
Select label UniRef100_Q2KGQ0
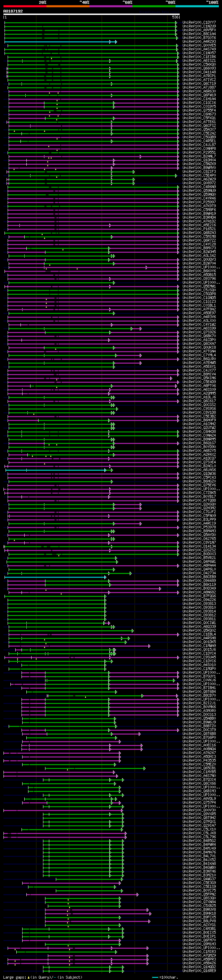pyautogui.click(x=199, y=504)
